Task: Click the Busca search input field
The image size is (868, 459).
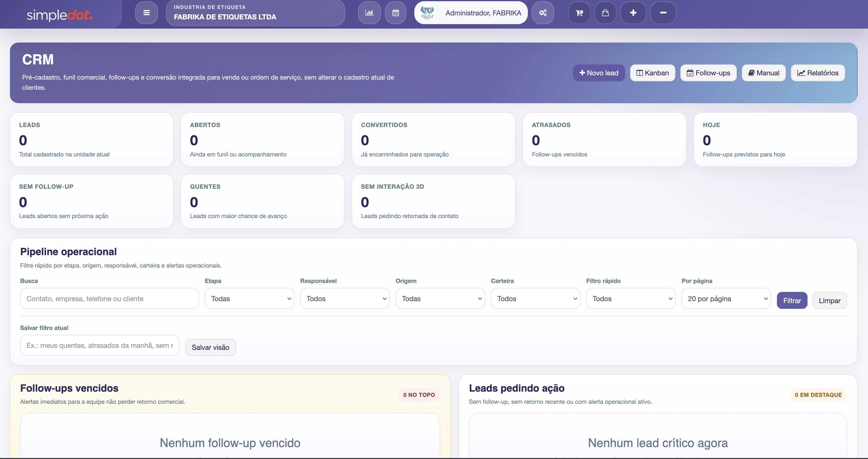Action: click(109, 298)
